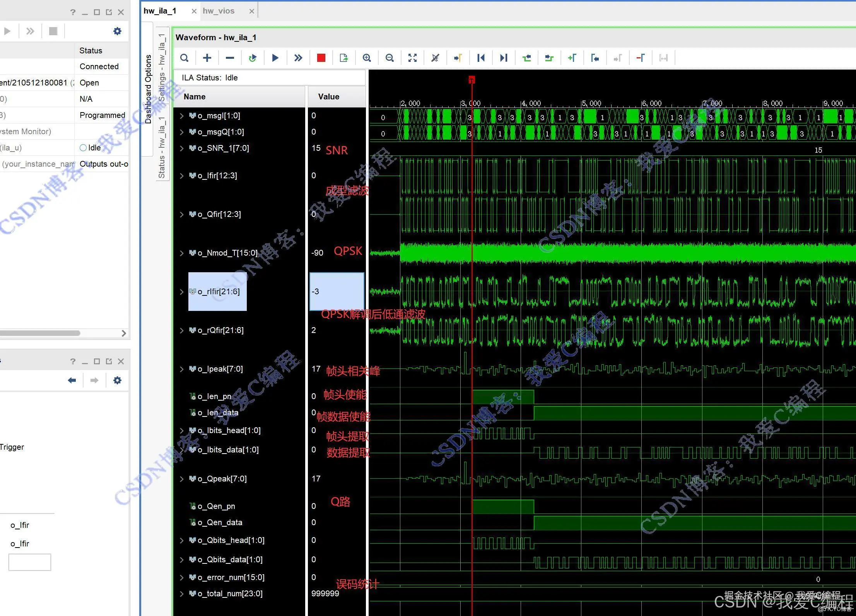Click the search magnifier in waveform toolbar
This screenshot has height=616, width=856.
pyautogui.click(x=185, y=58)
